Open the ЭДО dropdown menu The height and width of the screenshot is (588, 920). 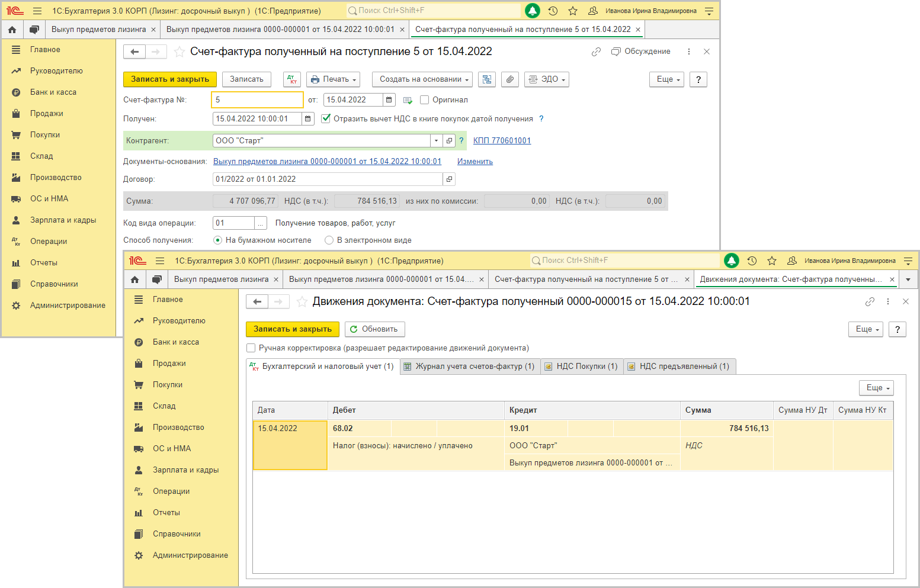coord(547,79)
